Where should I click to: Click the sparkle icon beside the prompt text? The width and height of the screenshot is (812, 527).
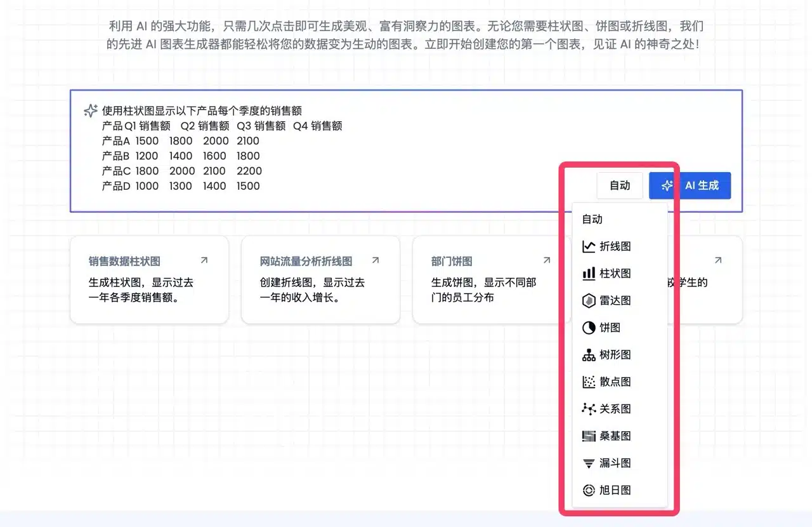(x=91, y=110)
